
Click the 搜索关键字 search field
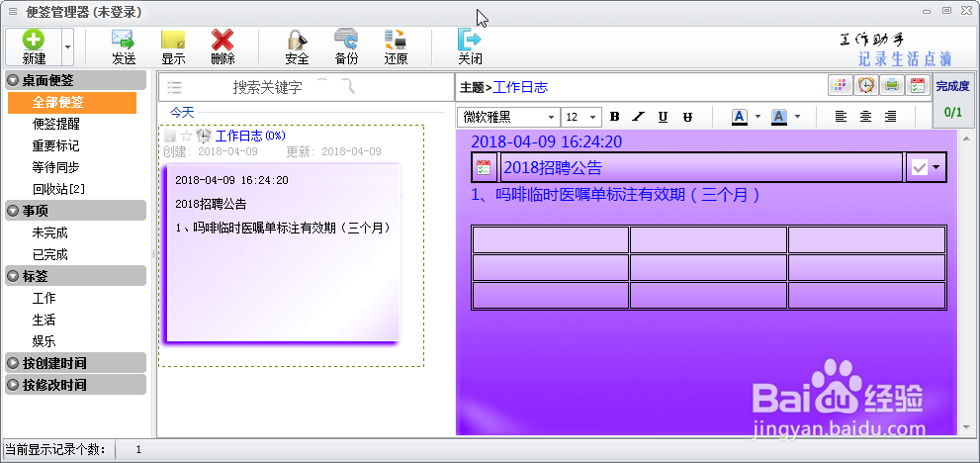268,88
